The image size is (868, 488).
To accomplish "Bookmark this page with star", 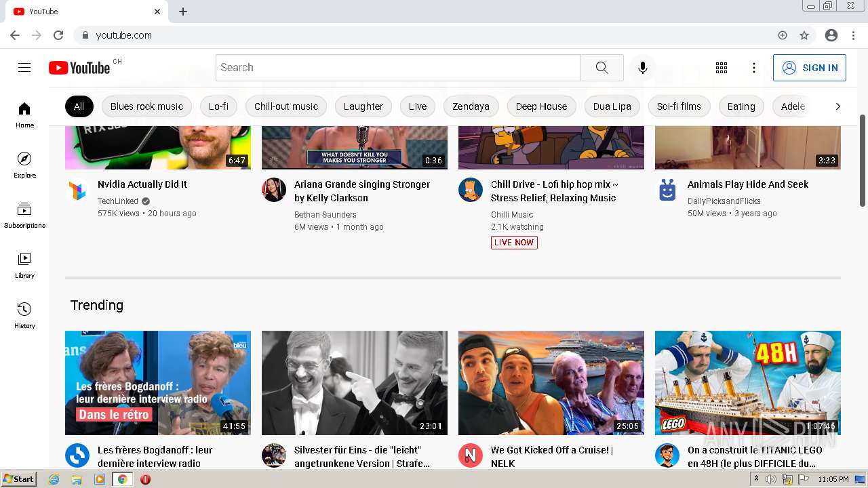I will click(x=804, y=35).
